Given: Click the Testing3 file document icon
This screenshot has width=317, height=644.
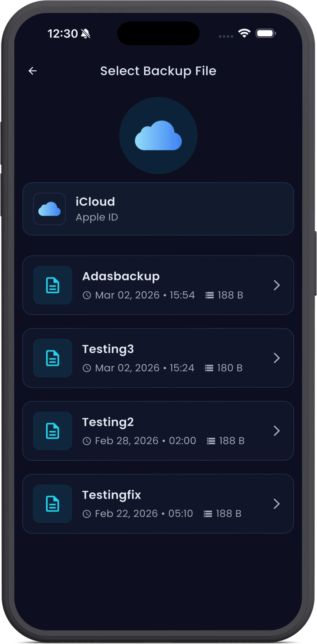Looking at the screenshot, I should (x=52, y=358).
